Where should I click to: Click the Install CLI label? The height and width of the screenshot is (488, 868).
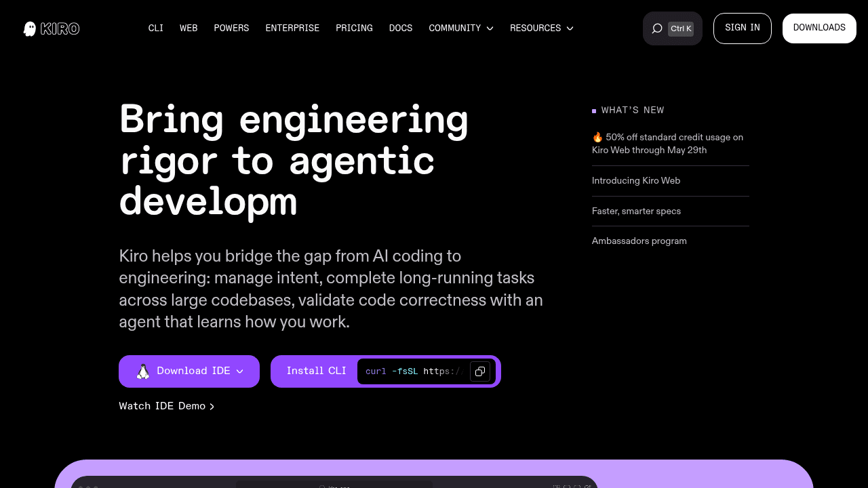coord(316,371)
